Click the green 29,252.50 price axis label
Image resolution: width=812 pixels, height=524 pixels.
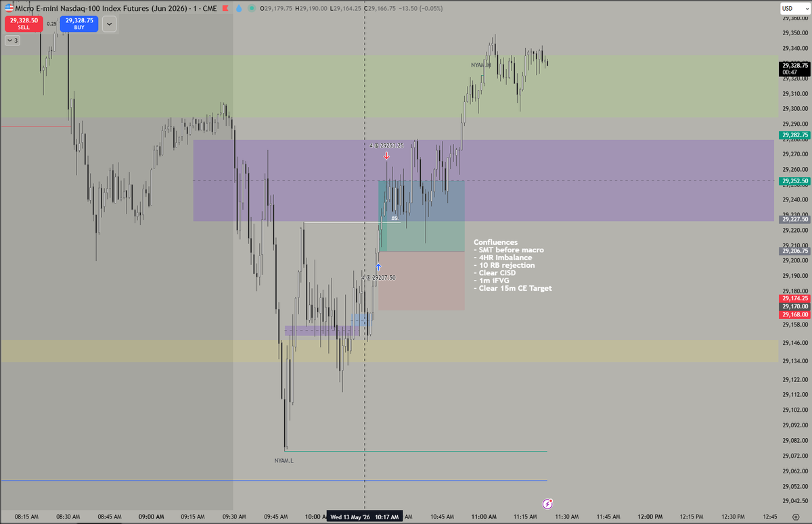click(x=795, y=181)
